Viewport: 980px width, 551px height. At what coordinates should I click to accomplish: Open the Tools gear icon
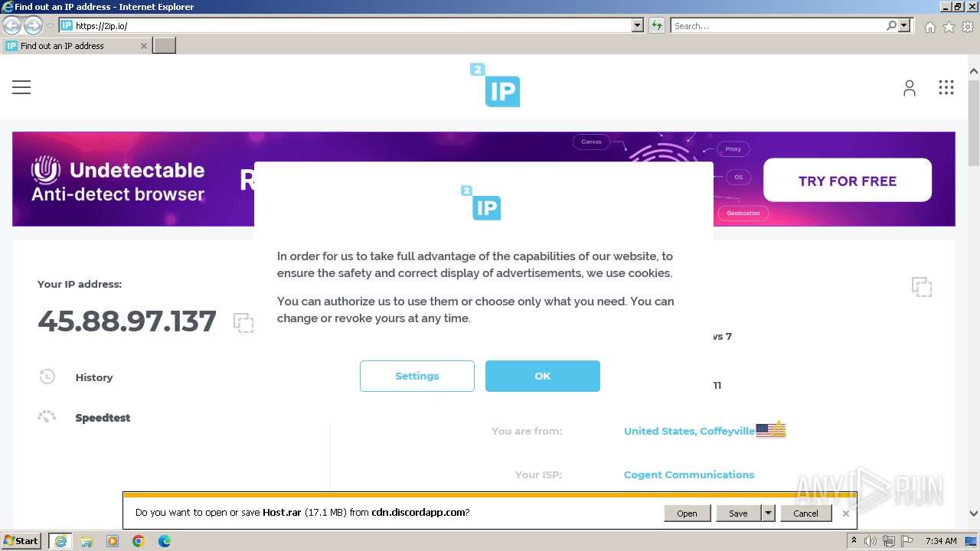click(968, 27)
